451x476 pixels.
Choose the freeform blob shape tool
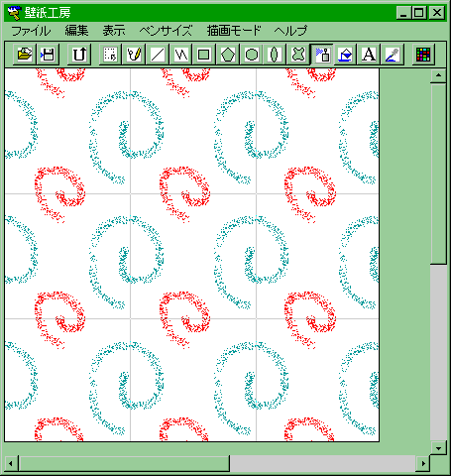click(298, 55)
